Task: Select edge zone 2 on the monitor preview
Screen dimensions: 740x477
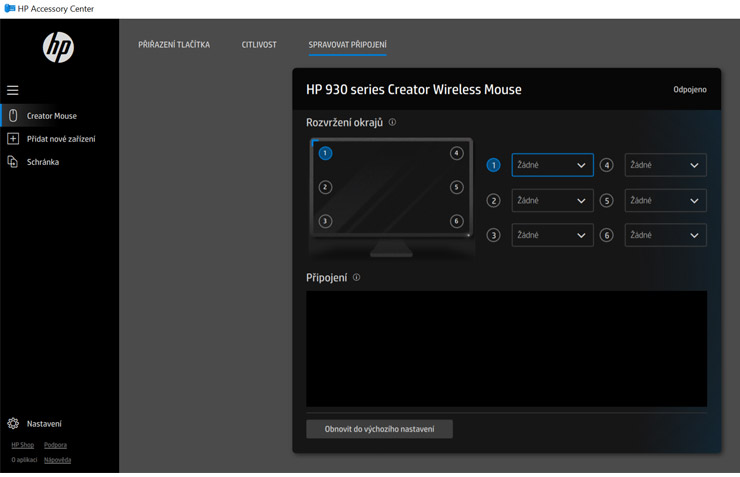Action: point(325,187)
